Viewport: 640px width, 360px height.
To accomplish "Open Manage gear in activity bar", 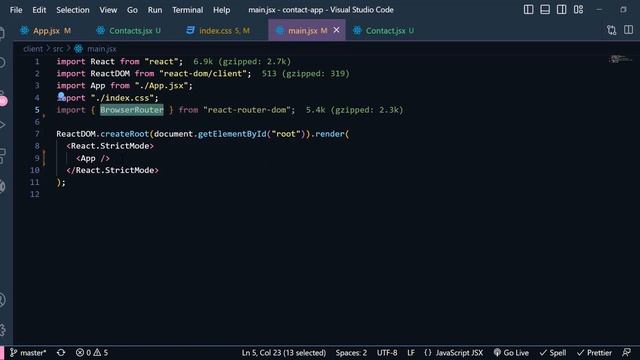I will click(x=2, y=330).
